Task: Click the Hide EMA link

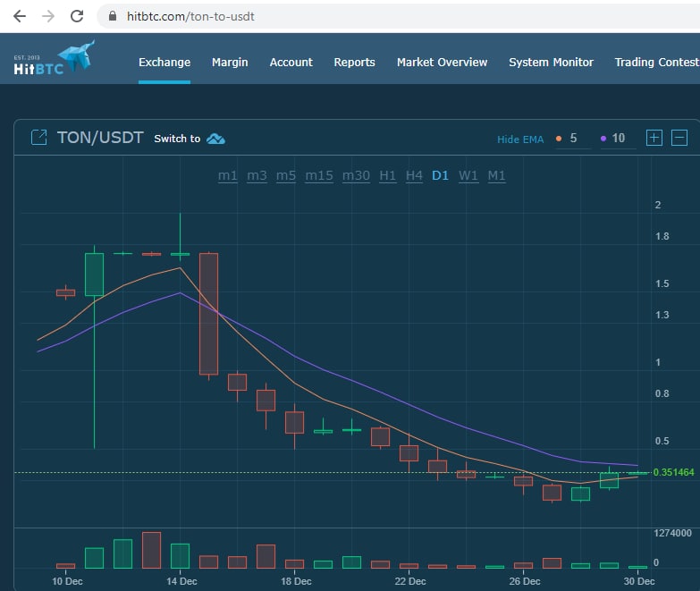Action: tap(520, 139)
